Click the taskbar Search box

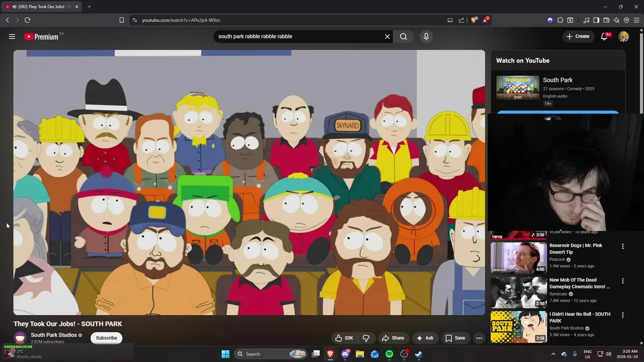271,354
